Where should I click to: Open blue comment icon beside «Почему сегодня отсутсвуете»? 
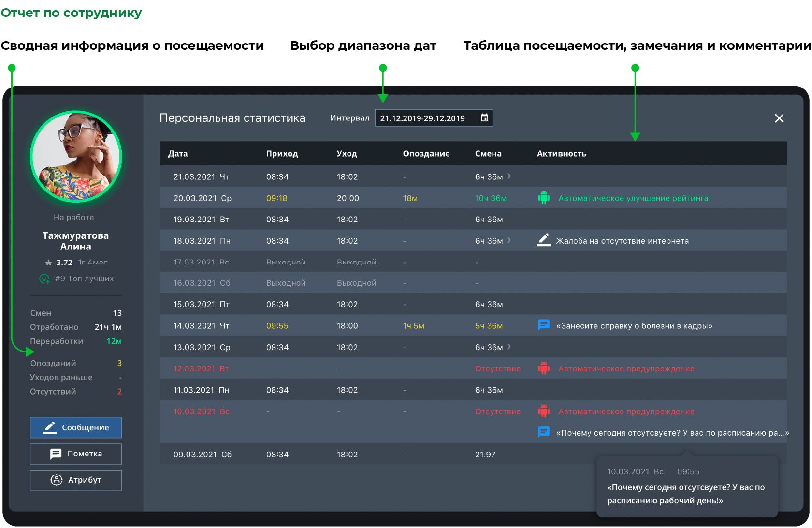click(x=544, y=432)
